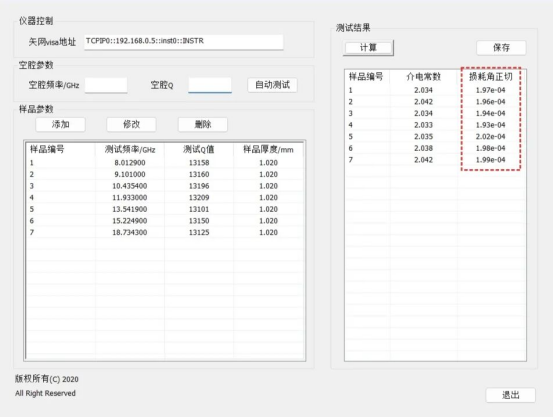Select the Q value 13196 cell
554x418 pixels.
tap(199, 186)
